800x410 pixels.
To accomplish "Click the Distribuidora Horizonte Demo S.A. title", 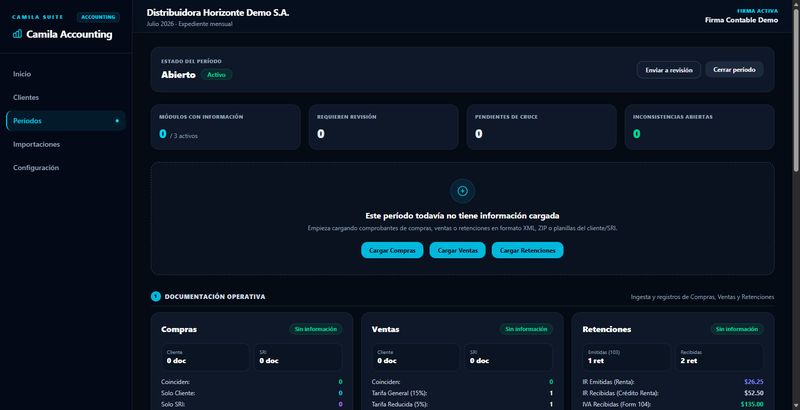I will (218, 13).
